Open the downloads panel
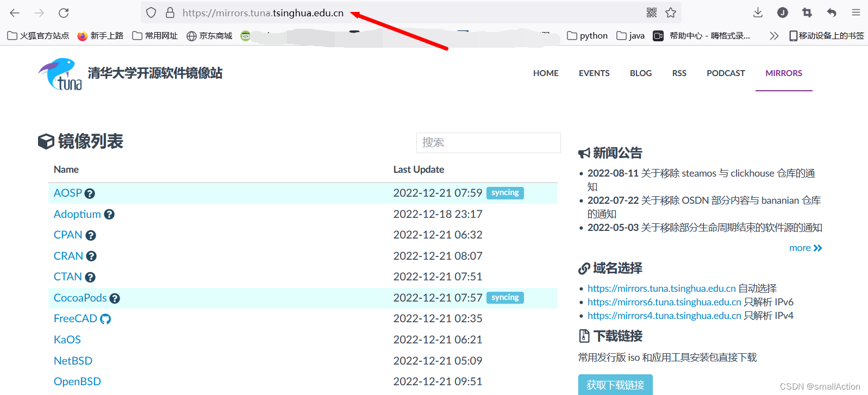Screen dimensions: 868x395 coord(758,12)
